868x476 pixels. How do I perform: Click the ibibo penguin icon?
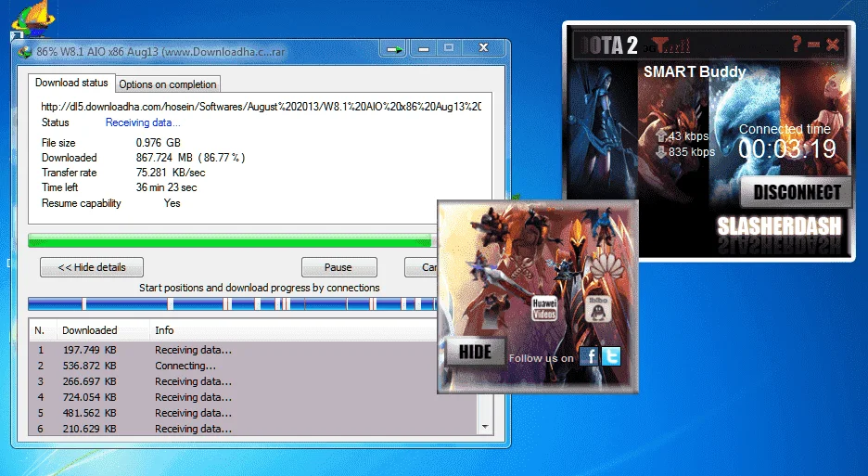598,309
